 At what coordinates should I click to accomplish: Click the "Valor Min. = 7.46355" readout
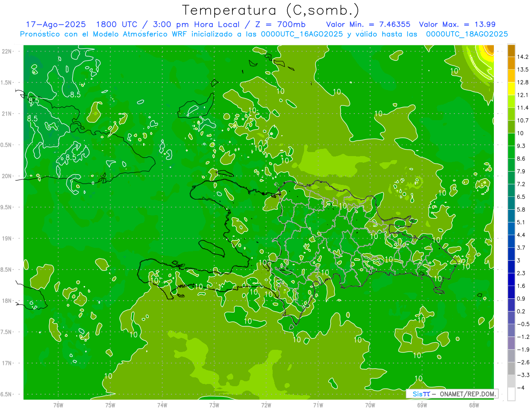368,24
